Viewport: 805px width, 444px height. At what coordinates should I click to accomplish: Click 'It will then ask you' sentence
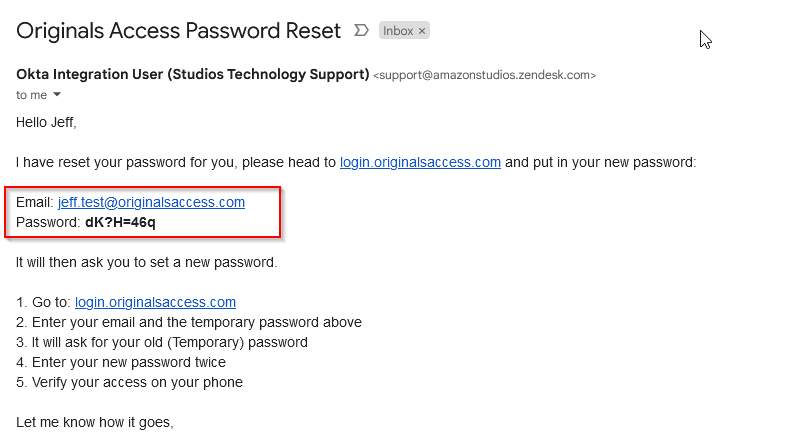pos(146,262)
